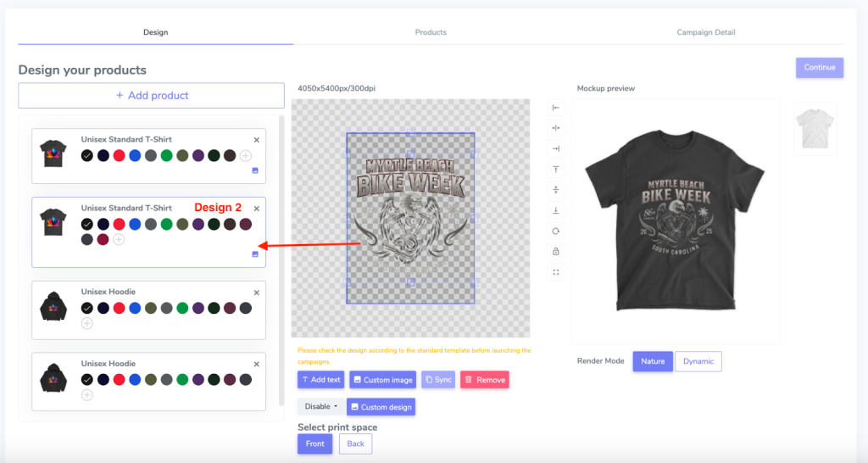Open the Campaign Detail tab
The image size is (868, 463).
tap(706, 32)
